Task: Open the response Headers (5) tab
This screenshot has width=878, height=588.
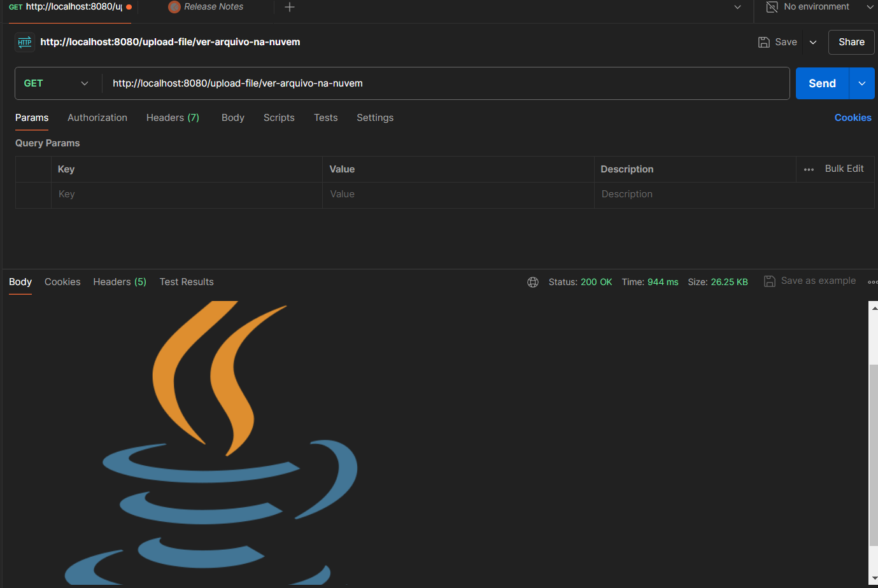Action: pyautogui.click(x=120, y=282)
